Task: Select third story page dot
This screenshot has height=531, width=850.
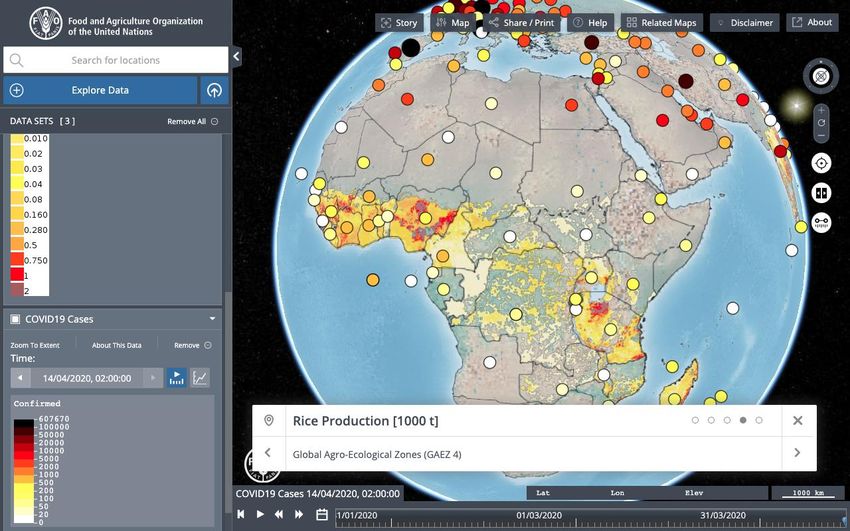Action: coord(727,420)
